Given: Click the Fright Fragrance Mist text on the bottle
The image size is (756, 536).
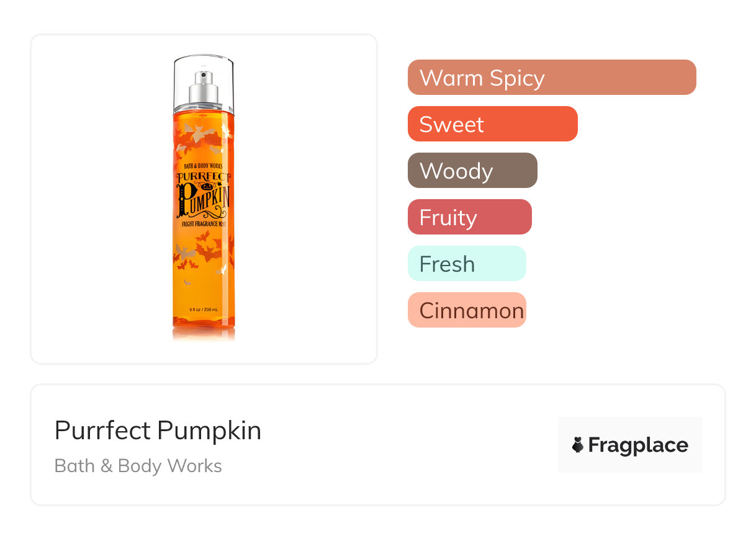Looking at the screenshot, I should (204, 223).
